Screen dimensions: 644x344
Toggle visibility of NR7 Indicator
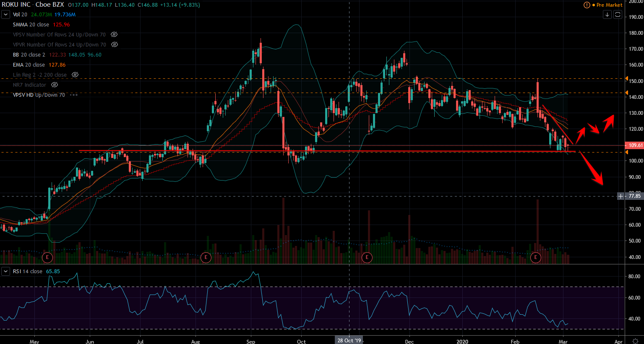[55, 85]
